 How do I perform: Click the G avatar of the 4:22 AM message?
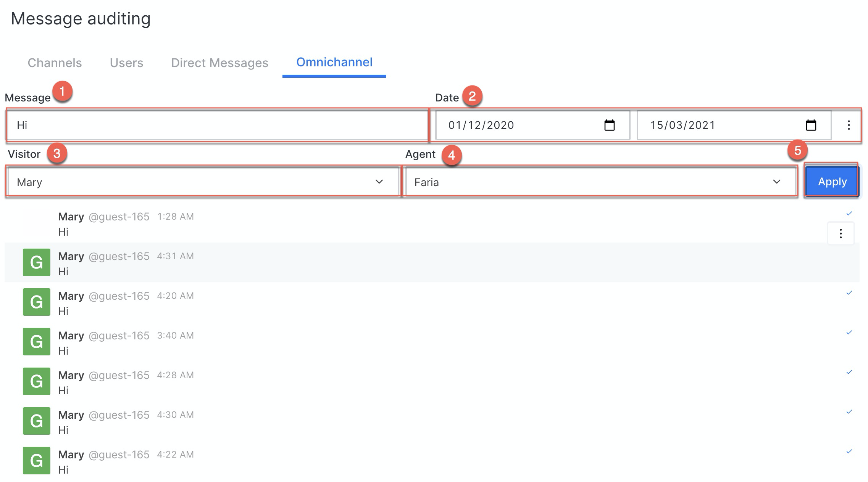click(x=37, y=461)
